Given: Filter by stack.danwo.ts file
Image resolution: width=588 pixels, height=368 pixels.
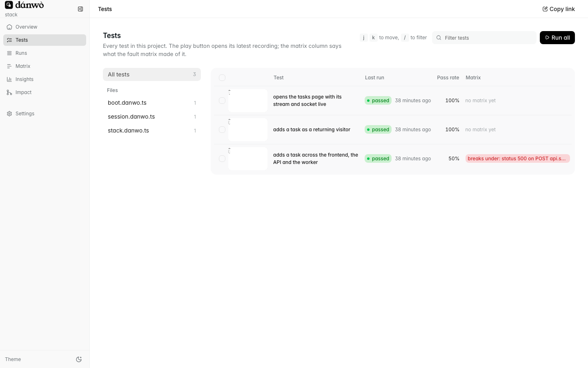Looking at the screenshot, I should point(152,130).
